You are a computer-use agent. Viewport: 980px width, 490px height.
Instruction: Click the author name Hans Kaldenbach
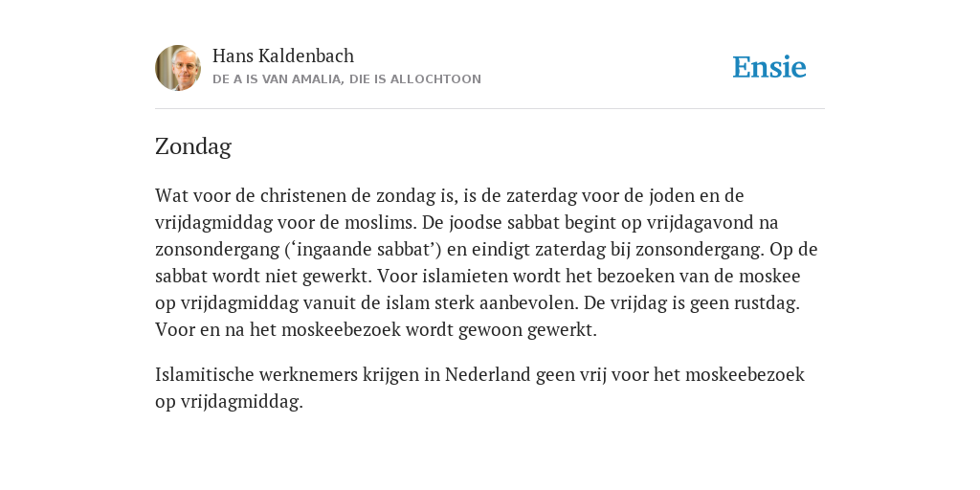point(283,56)
